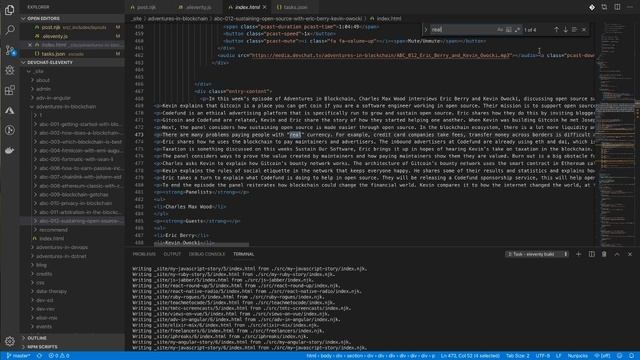Image resolution: width=640 pixels, height=360 pixels.
Task: Switch to the .eleventy.js editor tab
Action: click(x=198, y=7)
